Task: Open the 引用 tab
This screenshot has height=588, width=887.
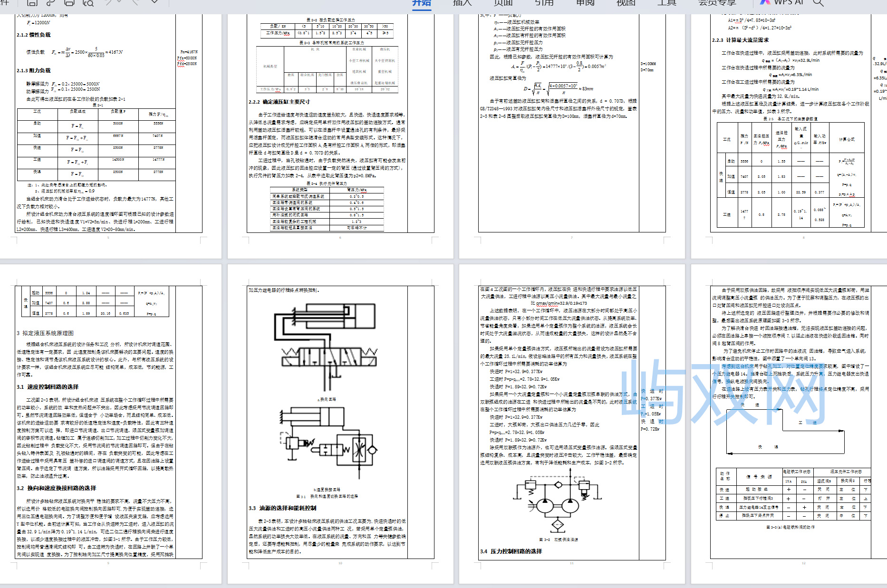Action: point(544,3)
